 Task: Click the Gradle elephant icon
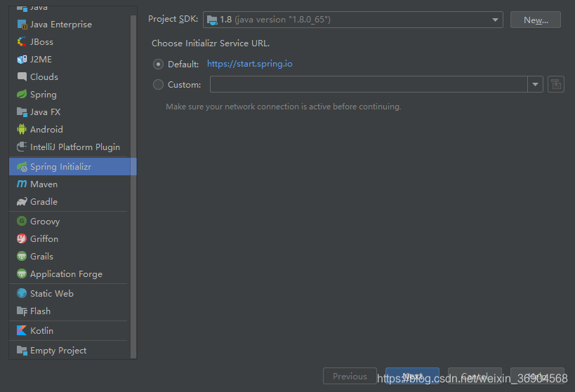(22, 201)
